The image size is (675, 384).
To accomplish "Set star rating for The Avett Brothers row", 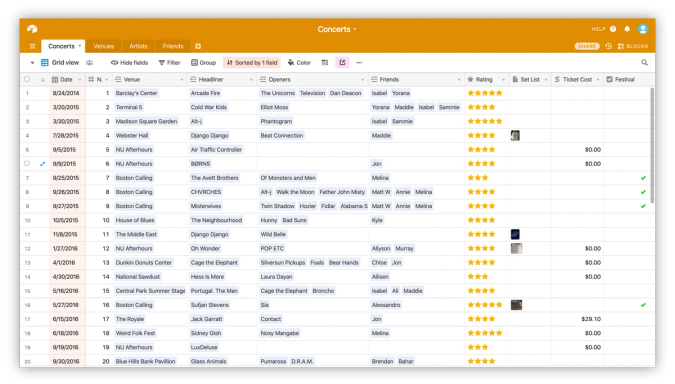I will [x=478, y=178].
